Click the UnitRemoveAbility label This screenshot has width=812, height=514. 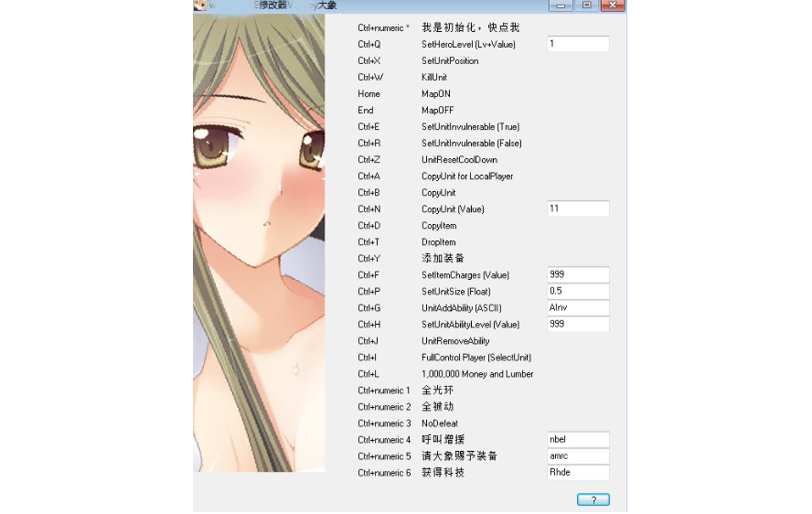[455, 341]
